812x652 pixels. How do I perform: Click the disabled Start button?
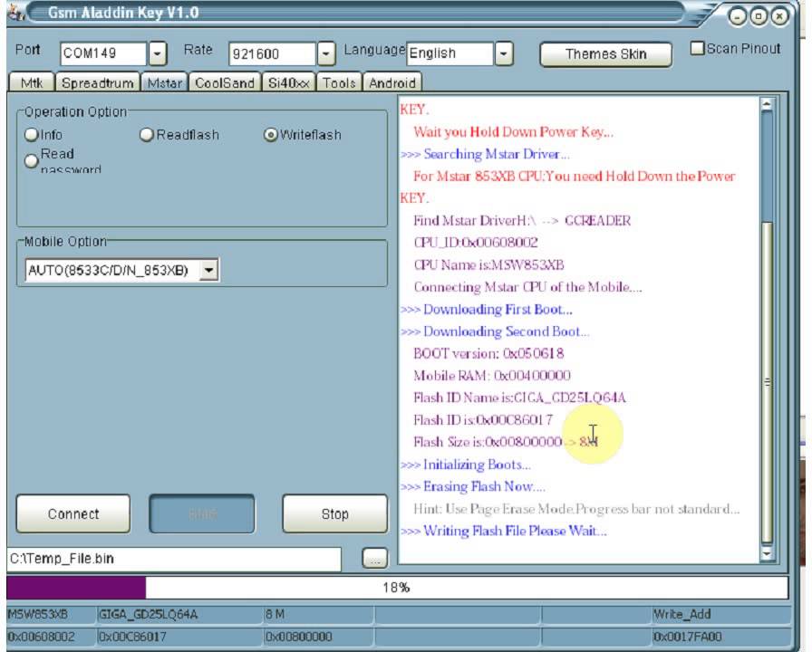pyautogui.click(x=202, y=513)
